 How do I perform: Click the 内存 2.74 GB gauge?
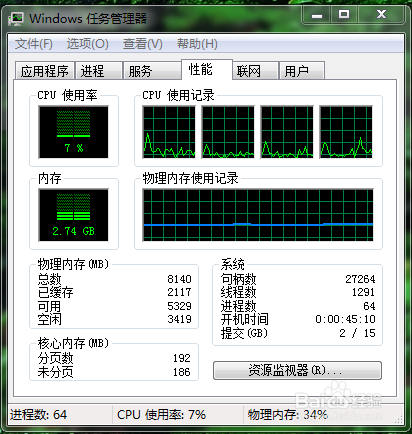[x=73, y=215]
